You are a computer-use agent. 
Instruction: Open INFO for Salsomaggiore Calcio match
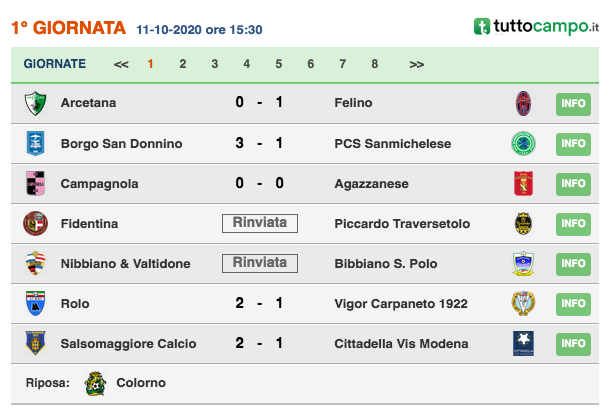pos(573,344)
